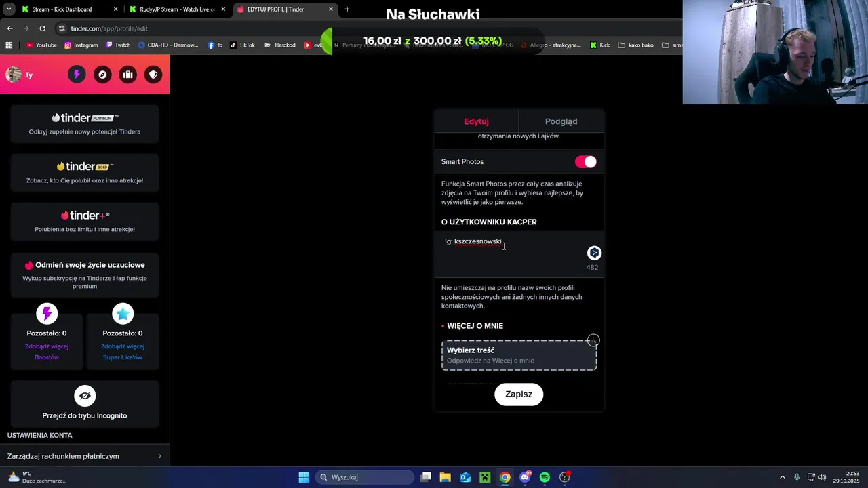
Task: Click the browser back arrow
Action: point(9,28)
